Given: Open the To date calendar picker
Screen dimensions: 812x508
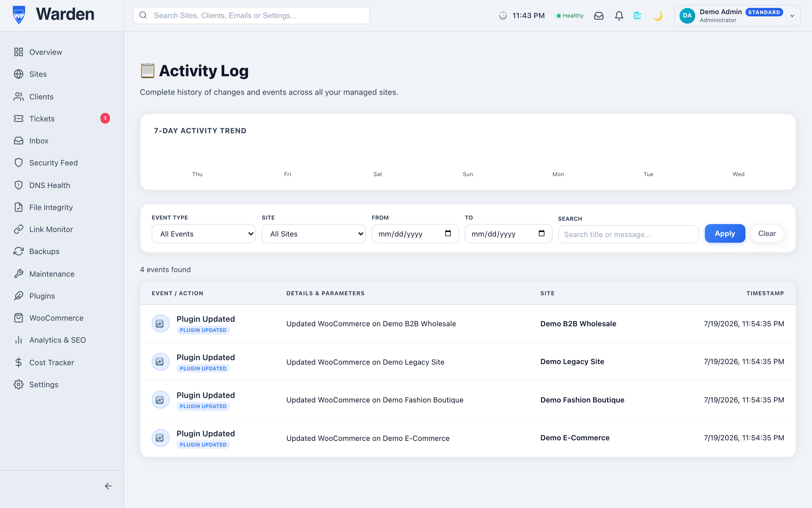Looking at the screenshot, I should [x=542, y=233].
